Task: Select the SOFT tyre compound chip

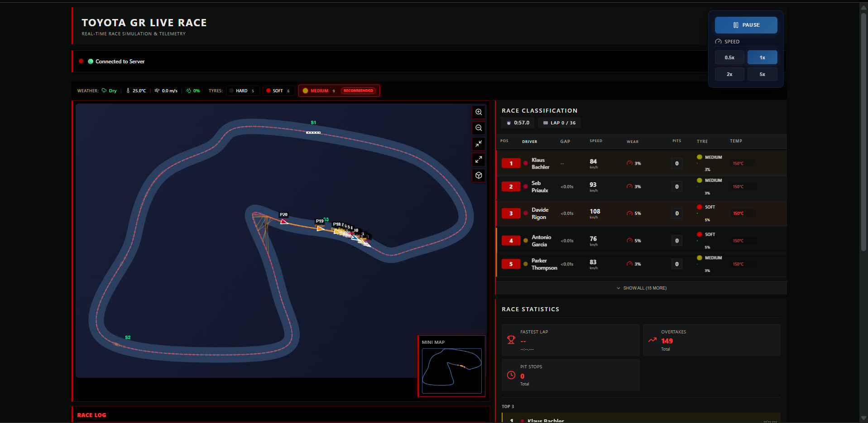Action: [x=279, y=91]
